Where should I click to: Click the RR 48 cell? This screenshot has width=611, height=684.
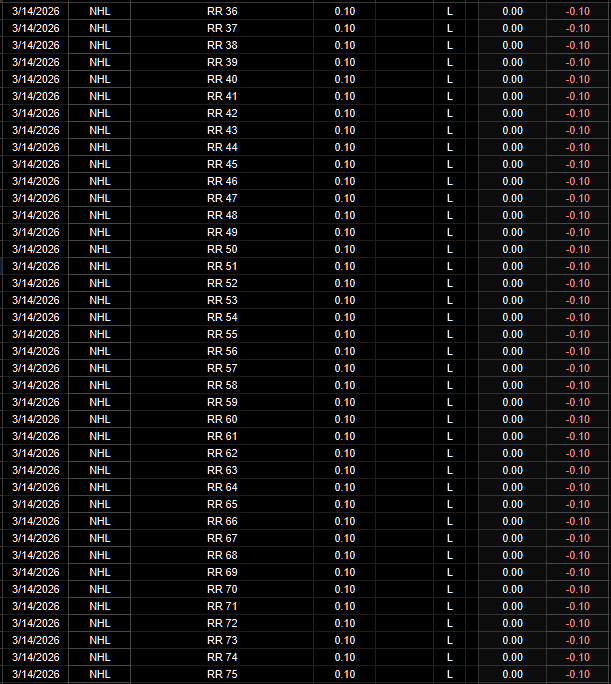point(222,215)
